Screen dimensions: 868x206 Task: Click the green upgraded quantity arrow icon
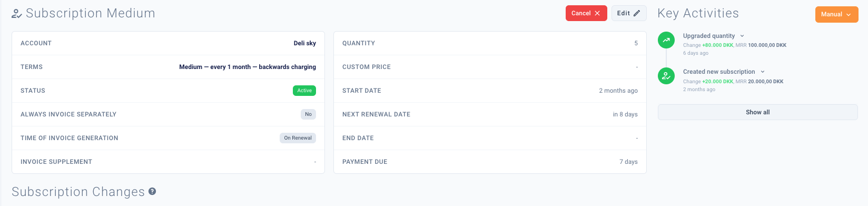pos(666,40)
